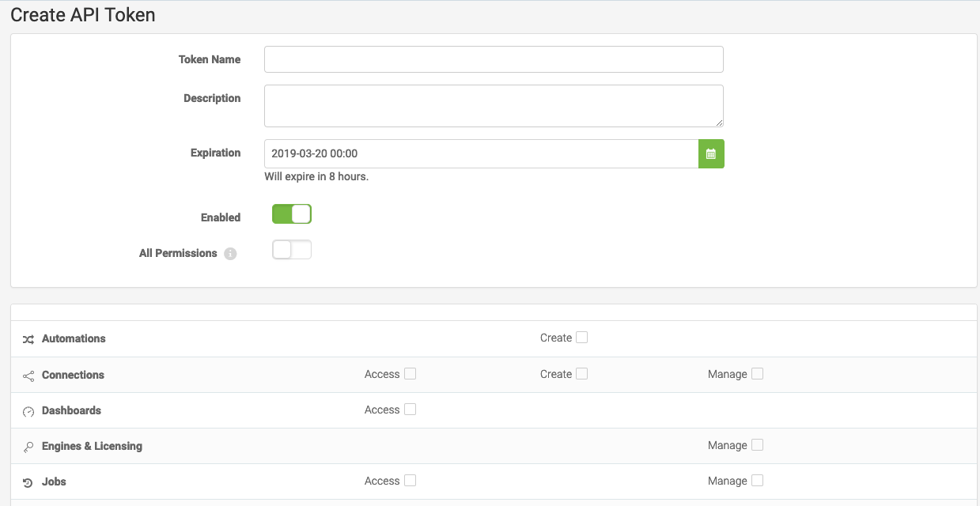Turn on the All Permissions switch
This screenshot has width=980, height=506.
[x=292, y=250]
